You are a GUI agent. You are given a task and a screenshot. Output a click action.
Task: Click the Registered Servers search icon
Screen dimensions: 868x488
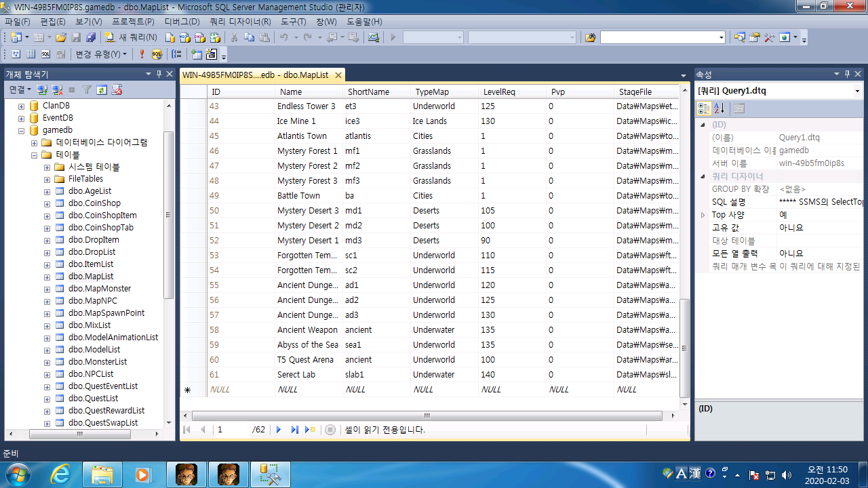740,37
